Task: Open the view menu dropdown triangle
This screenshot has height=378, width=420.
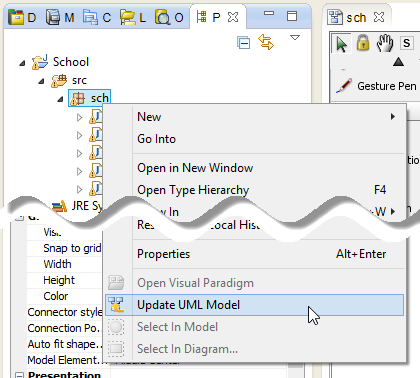Action: pos(295,38)
